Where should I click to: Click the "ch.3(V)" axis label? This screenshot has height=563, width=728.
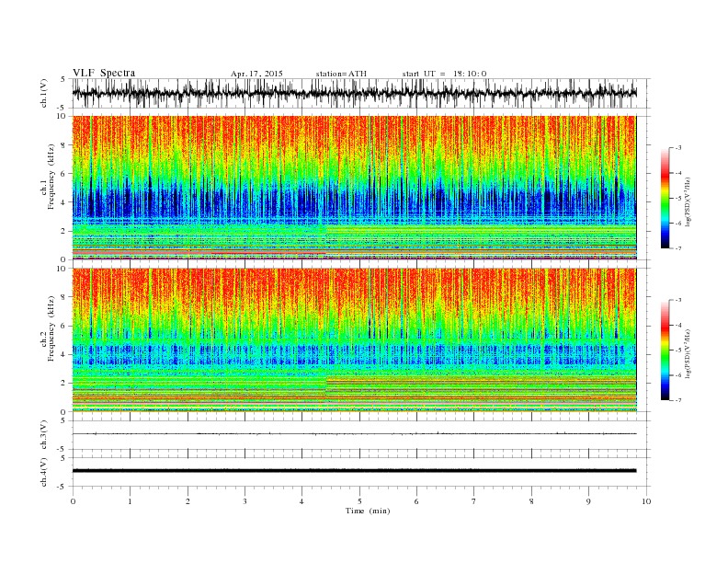[44, 435]
